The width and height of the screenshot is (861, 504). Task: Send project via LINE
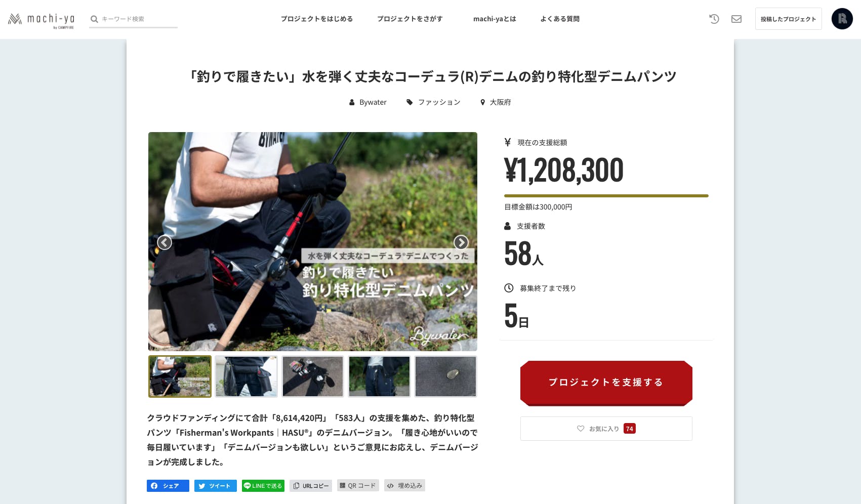[x=263, y=486]
